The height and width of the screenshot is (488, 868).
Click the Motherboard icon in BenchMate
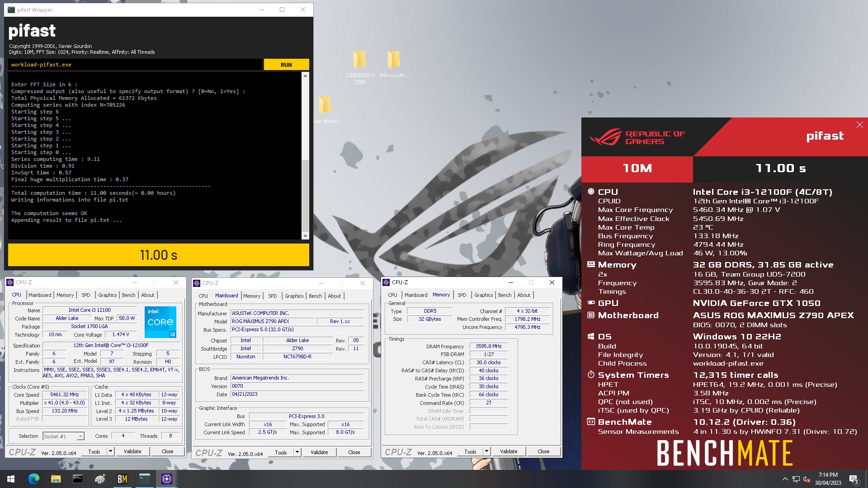(591, 315)
